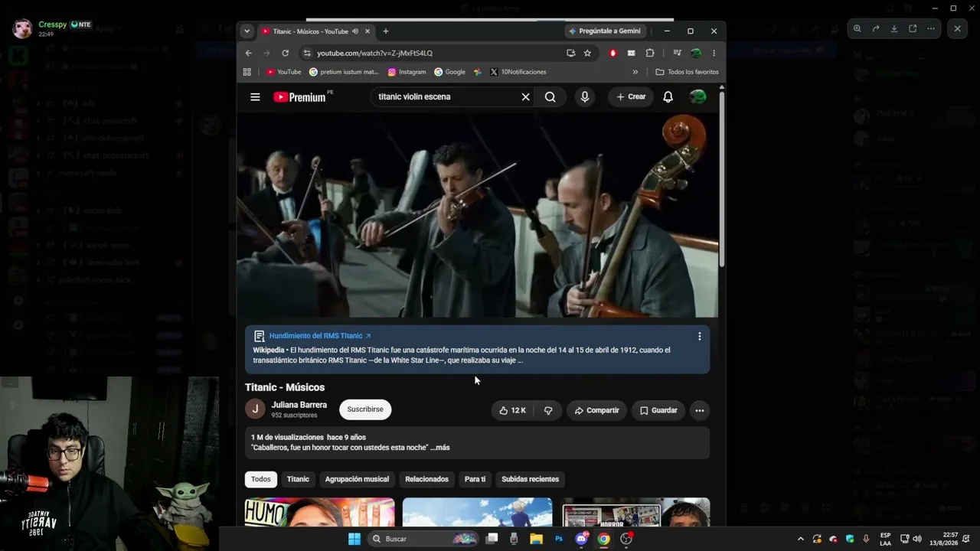
Task: Open the pretium iustum mat... bookmark
Action: [x=344, y=72]
